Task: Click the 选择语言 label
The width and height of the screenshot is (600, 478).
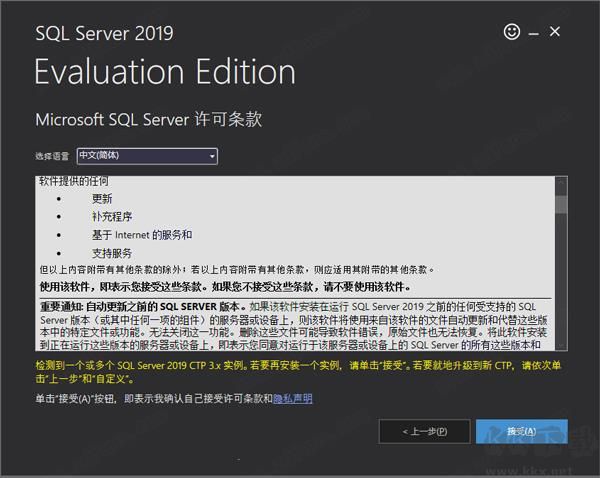Action: click(52, 156)
